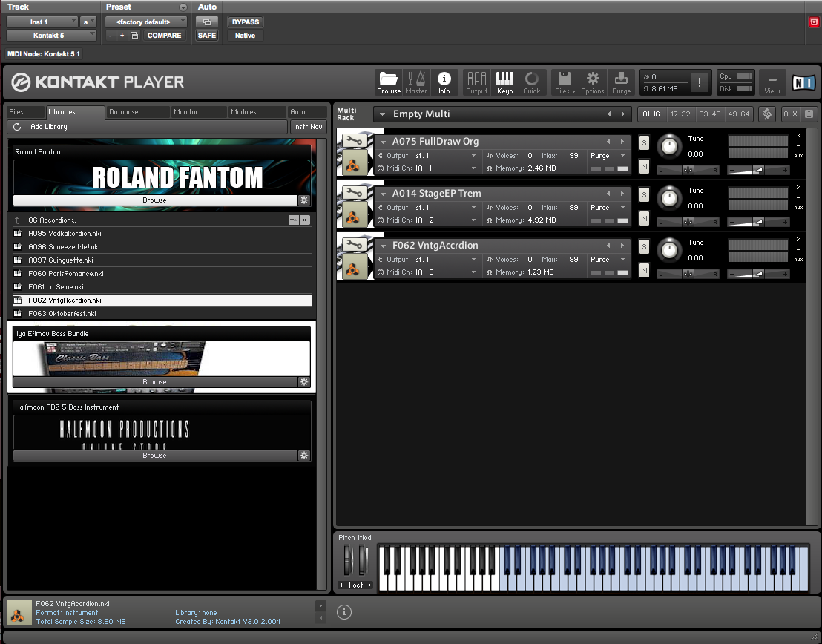Image resolution: width=822 pixels, height=644 pixels.
Task: Mute the A075 FullDraw Org instrument
Action: 644,167
